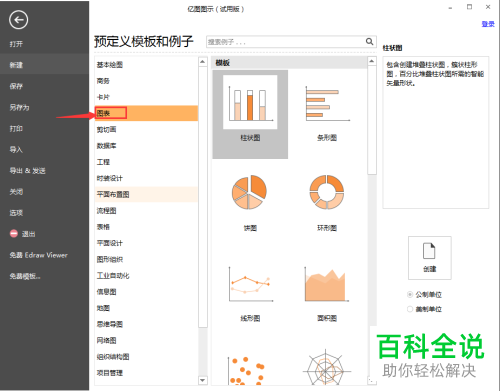This screenshot has width=500, height=391.
Task: Select the 柱状图 column chart template
Action: click(x=250, y=114)
